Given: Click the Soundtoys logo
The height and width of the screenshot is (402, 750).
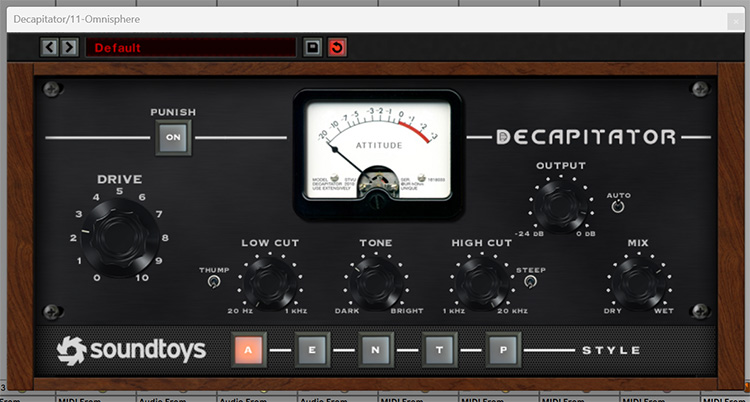Looking at the screenshot, I should pyautogui.click(x=131, y=350).
